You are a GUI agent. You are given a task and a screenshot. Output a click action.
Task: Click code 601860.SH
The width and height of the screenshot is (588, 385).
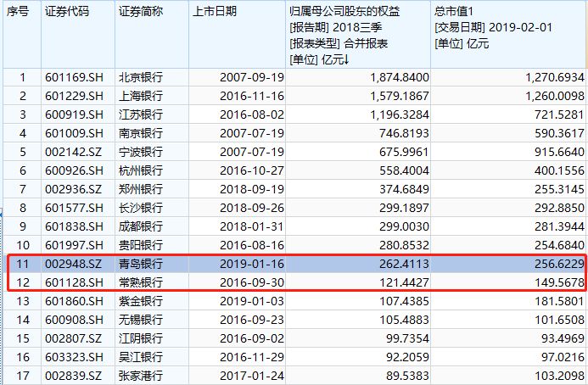pos(74,301)
